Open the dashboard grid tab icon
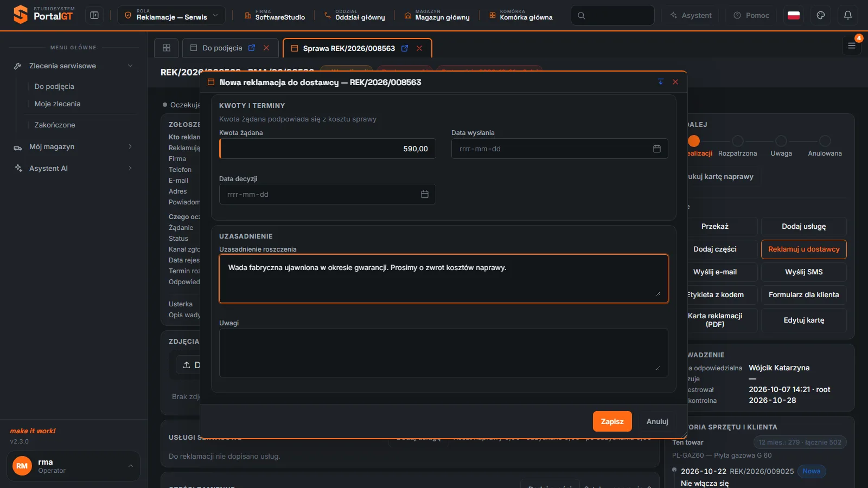Screen dimensions: 868x488 coord(167,48)
